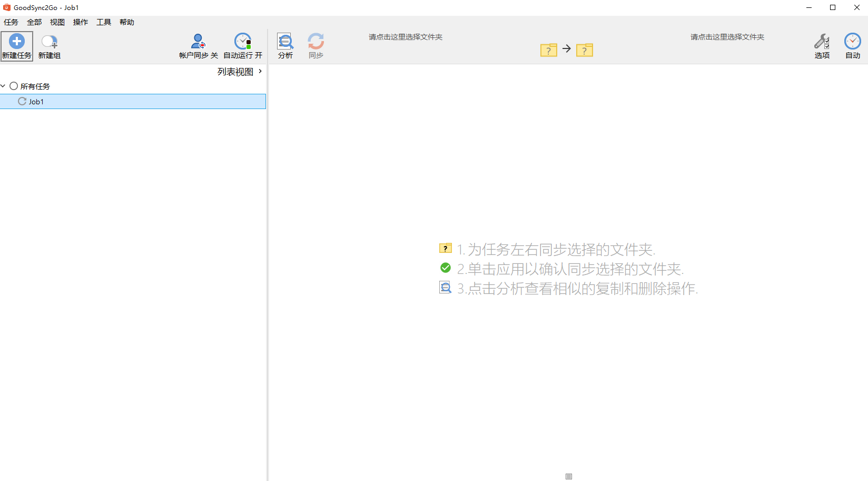The width and height of the screenshot is (868, 481).
Task: Choose the right folder via yellow question-mark folder
Action: pyautogui.click(x=585, y=50)
